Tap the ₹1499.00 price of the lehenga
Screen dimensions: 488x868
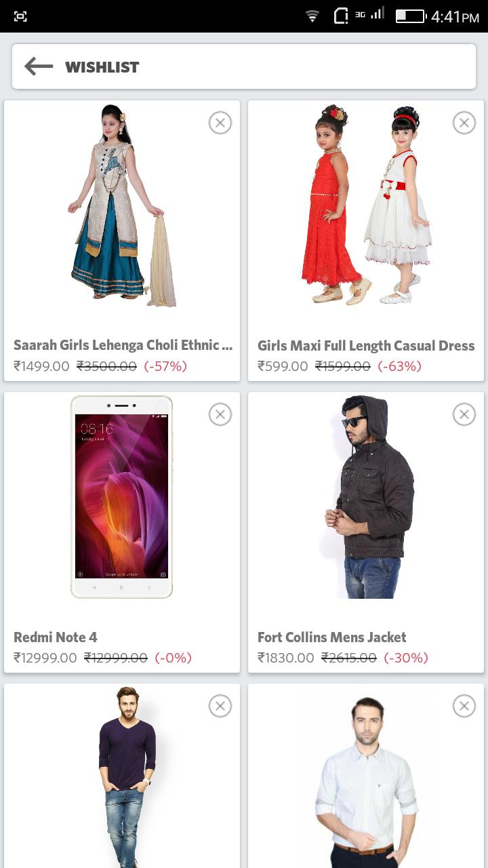pos(41,366)
